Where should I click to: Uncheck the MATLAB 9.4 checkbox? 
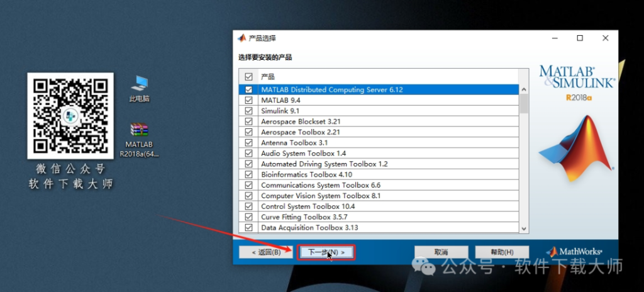pyautogui.click(x=249, y=100)
